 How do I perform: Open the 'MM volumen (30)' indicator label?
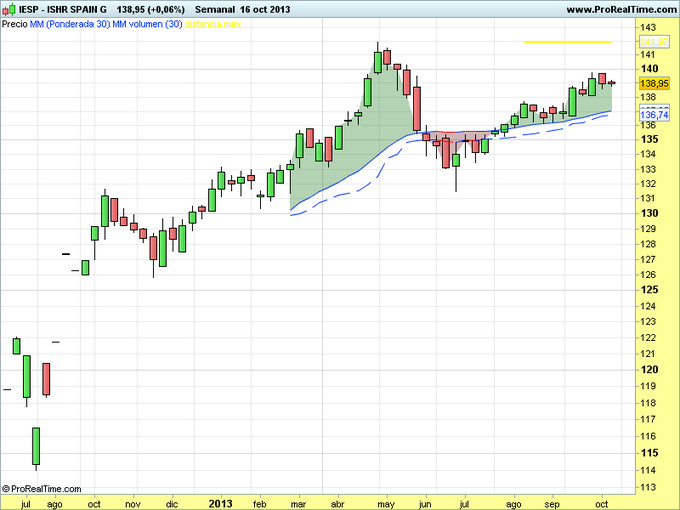tap(144, 23)
